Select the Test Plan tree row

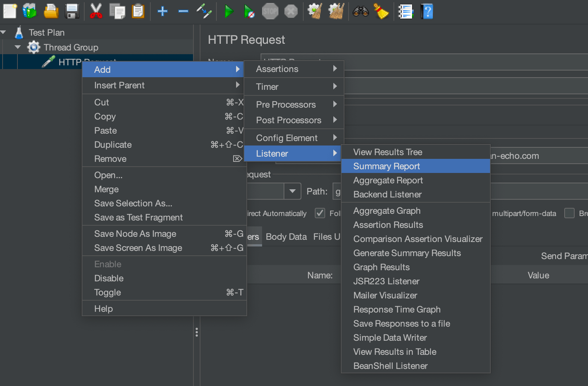[x=97, y=33]
